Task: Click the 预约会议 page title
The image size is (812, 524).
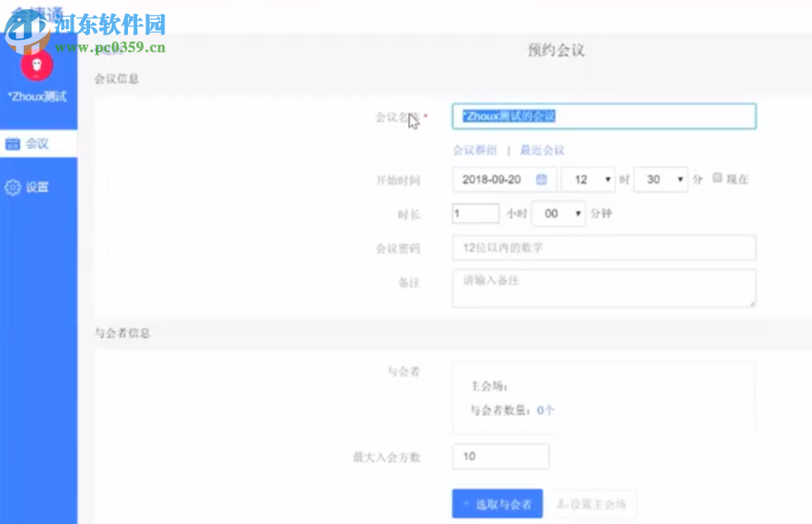Action: [x=556, y=50]
